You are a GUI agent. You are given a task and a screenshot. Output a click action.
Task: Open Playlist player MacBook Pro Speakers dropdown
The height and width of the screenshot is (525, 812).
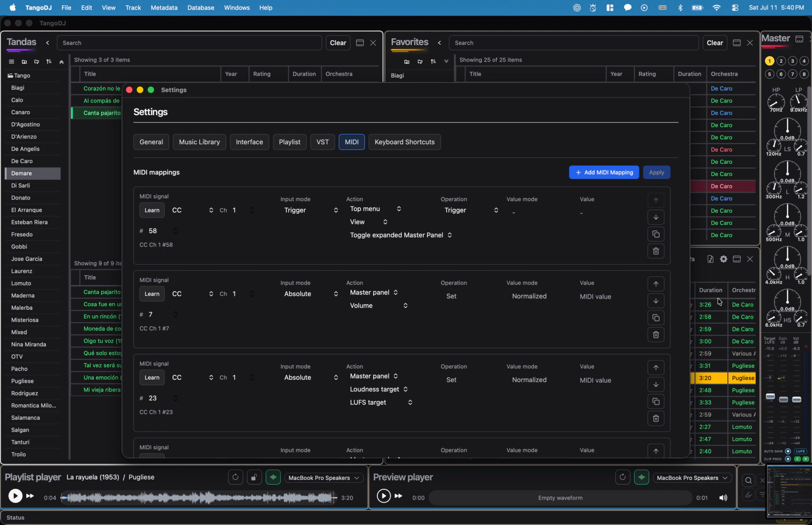(x=324, y=478)
